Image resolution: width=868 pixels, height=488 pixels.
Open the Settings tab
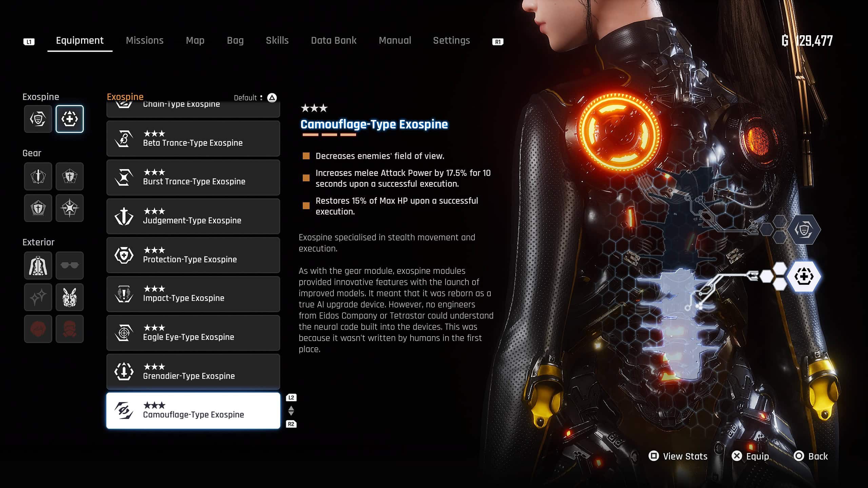tap(451, 41)
